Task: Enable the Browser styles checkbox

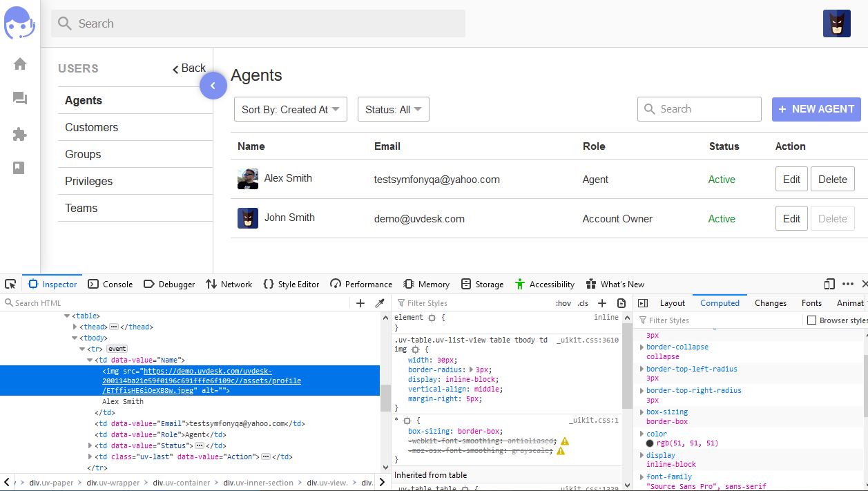Action: coord(812,320)
